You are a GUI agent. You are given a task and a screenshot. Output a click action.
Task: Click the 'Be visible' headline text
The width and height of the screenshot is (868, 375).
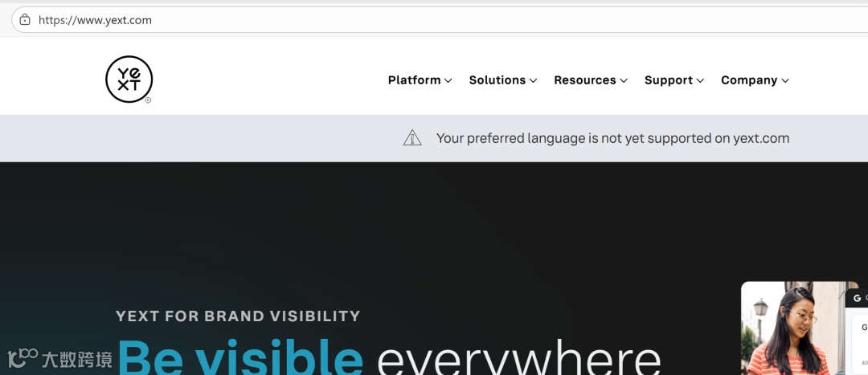click(x=240, y=357)
